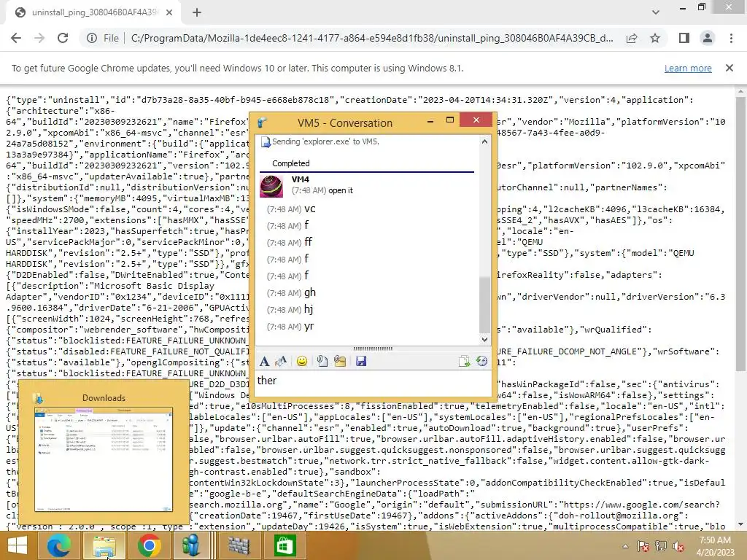Click the Downloads preview thumbnail
Image resolution: width=747 pixels, height=560 pixels.
tap(104, 460)
